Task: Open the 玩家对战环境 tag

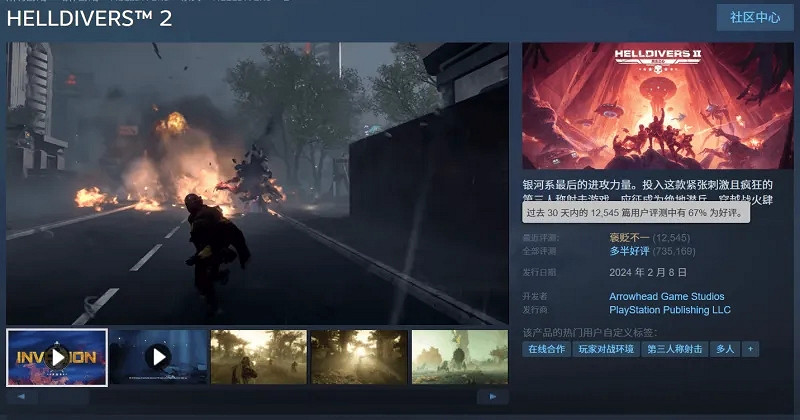Action: click(606, 349)
